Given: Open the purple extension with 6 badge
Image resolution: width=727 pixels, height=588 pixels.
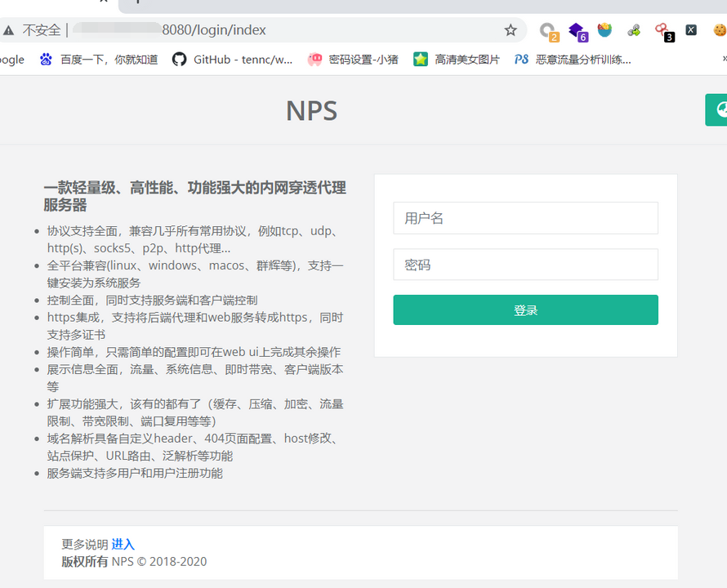Looking at the screenshot, I should (578, 32).
